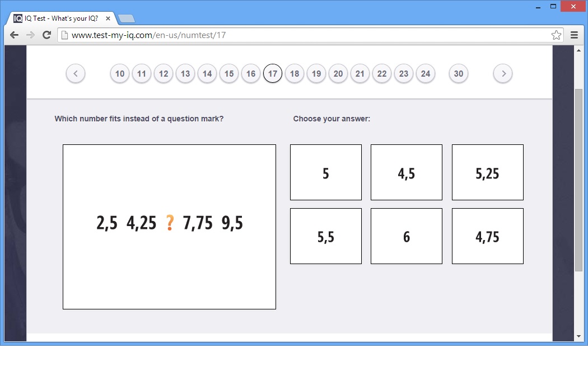Maximize the Chrome window
The height and width of the screenshot is (376, 588).
[x=553, y=6]
